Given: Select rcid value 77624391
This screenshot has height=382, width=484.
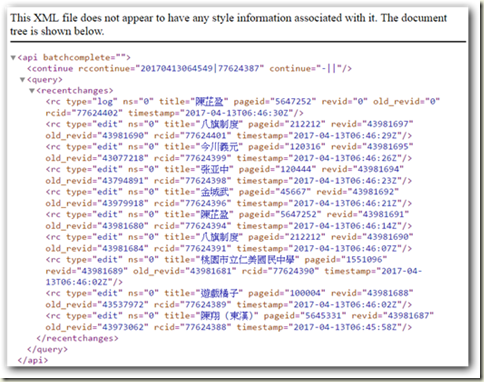Looking at the screenshot, I should coord(206,249).
